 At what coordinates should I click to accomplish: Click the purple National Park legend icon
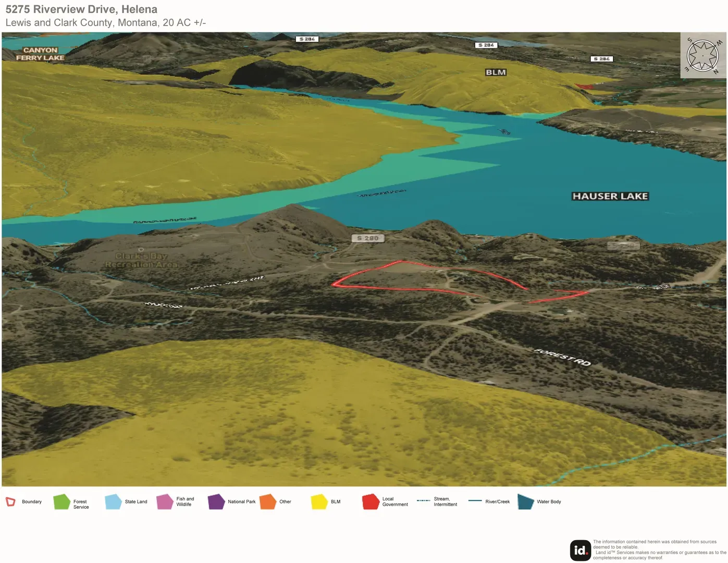216,501
